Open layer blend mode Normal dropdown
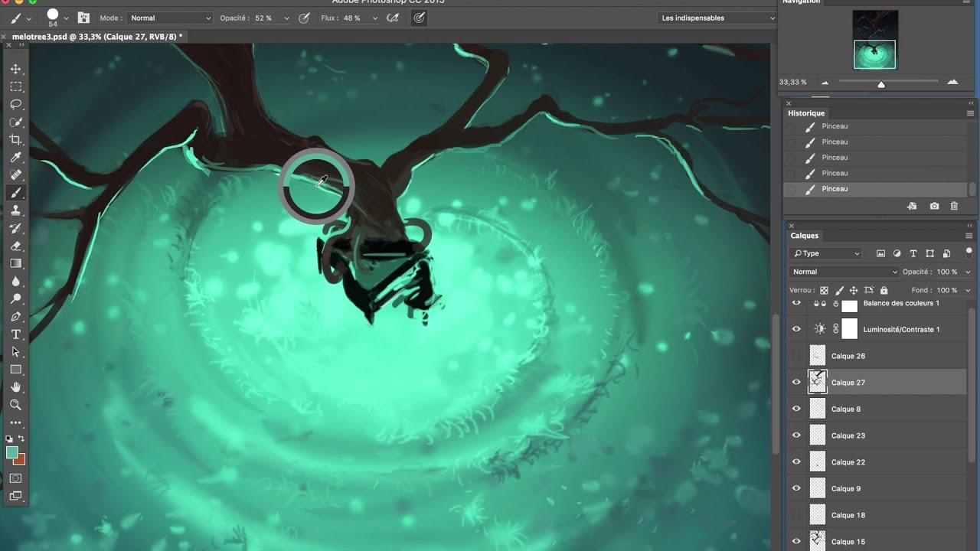Screen dimensions: 980x551 pos(844,272)
